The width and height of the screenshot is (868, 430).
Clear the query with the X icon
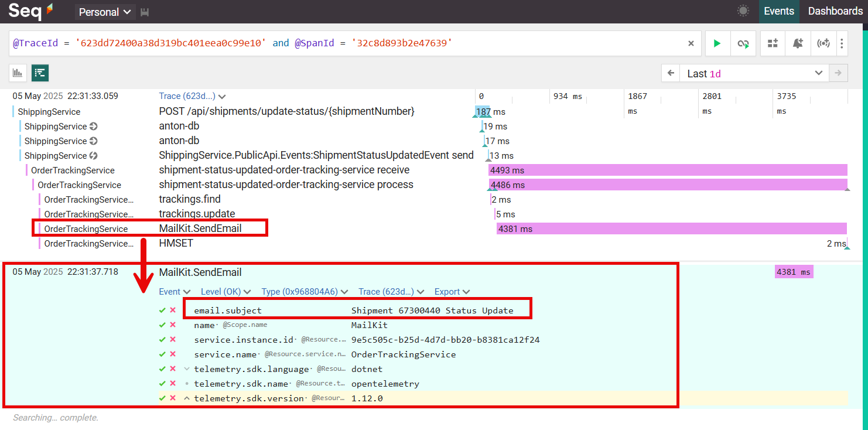pos(691,43)
